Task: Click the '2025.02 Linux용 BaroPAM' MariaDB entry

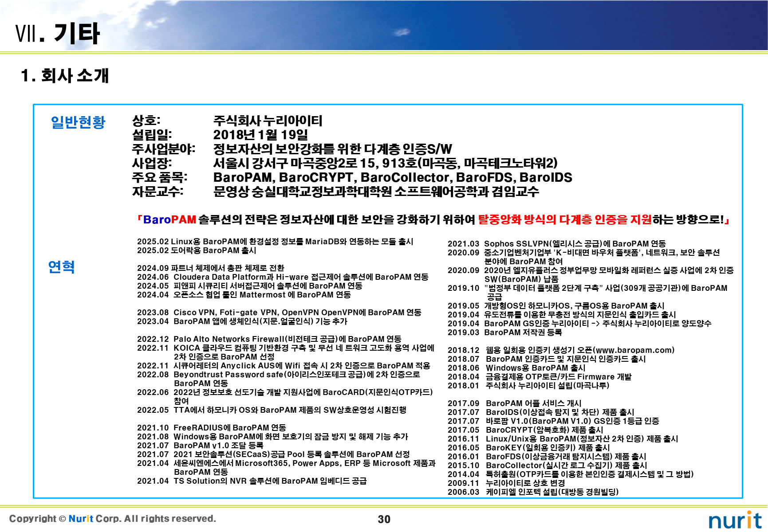Action: 275,242
